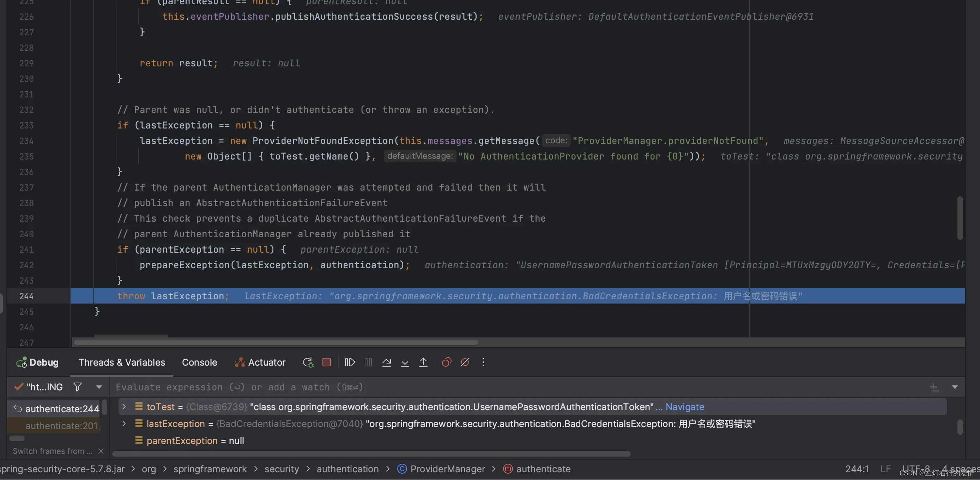
Task: Click the Step Out up-arrow icon
Action: 423,362
